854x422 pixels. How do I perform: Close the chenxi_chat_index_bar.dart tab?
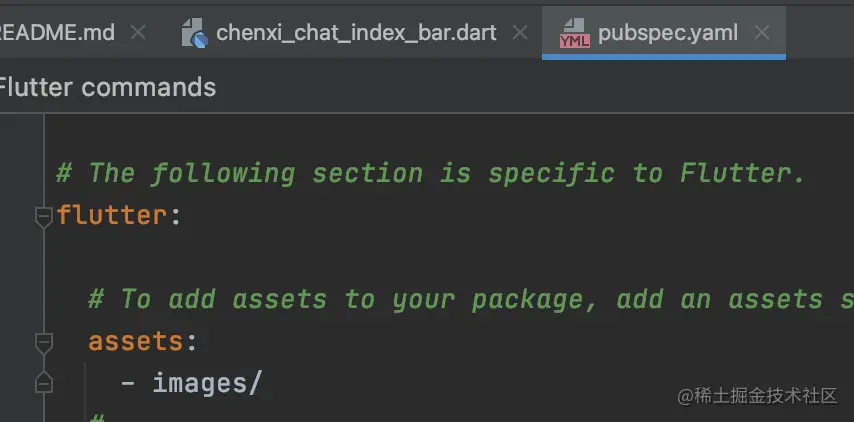pyautogui.click(x=520, y=33)
